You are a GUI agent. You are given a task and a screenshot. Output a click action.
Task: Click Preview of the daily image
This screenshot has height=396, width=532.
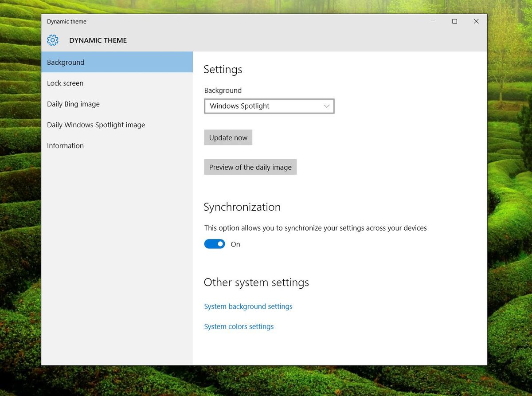click(250, 167)
